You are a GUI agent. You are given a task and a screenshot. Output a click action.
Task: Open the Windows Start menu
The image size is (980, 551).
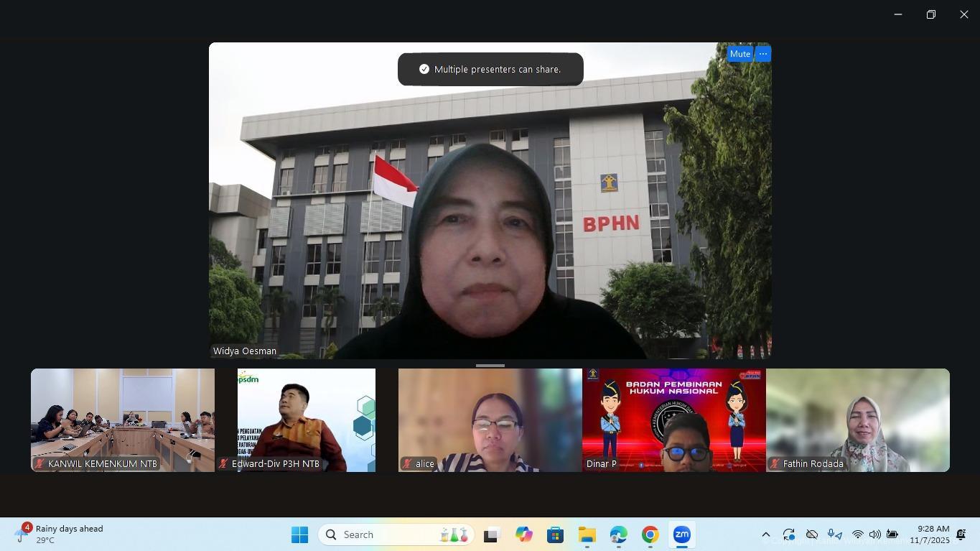point(299,534)
